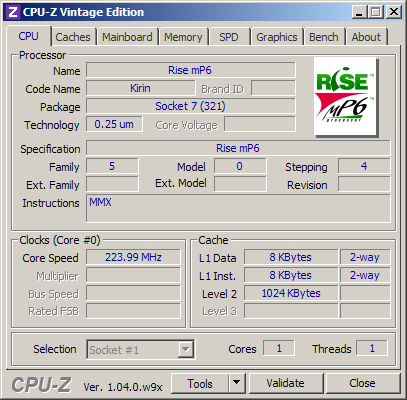Open the Mainboard tab
Image resolution: width=407 pixels, height=400 pixels.
pyautogui.click(x=127, y=37)
